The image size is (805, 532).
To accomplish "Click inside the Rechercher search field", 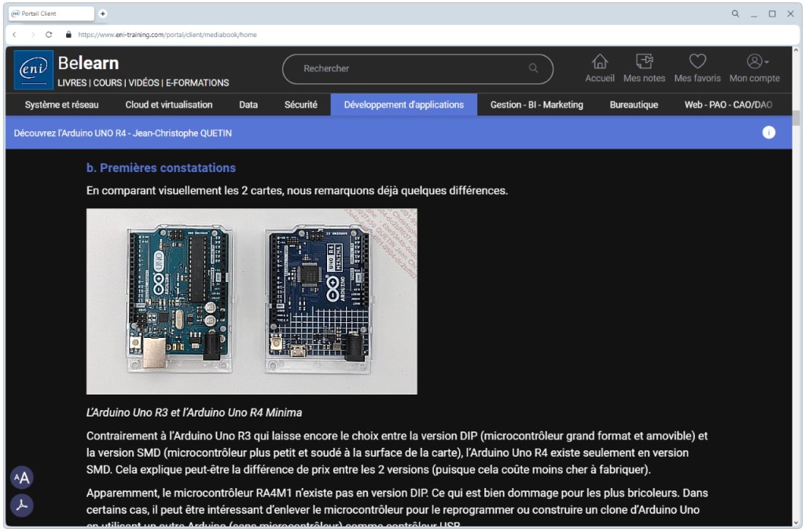I will pos(393,69).
